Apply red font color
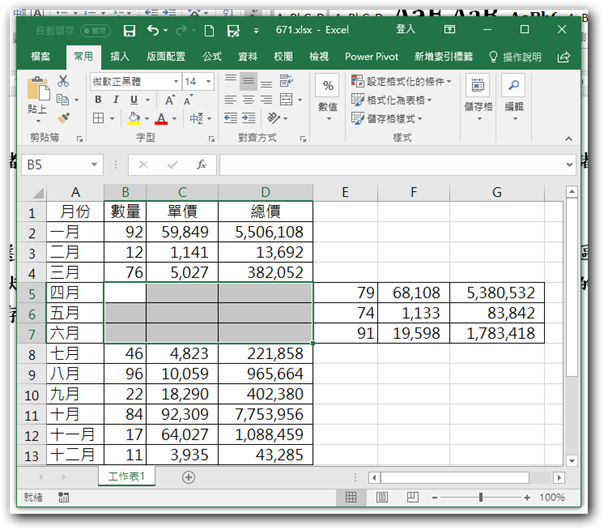The height and width of the screenshot is (530, 604). (x=161, y=118)
